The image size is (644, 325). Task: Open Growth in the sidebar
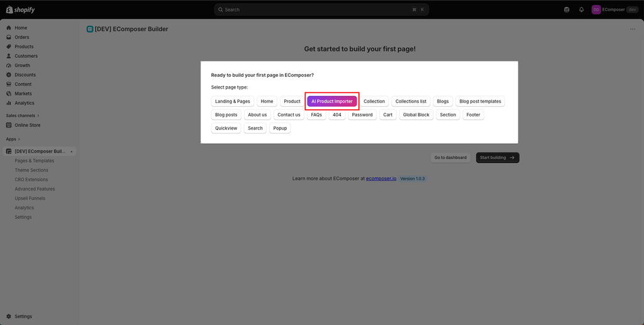(22, 65)
